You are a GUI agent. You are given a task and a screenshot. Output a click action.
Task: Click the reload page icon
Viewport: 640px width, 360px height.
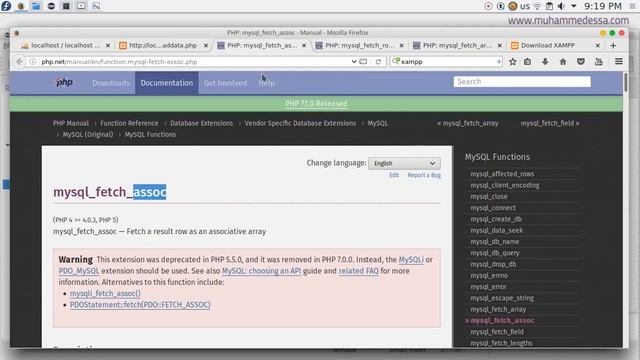pyautogui.click(x=378, y=62)
